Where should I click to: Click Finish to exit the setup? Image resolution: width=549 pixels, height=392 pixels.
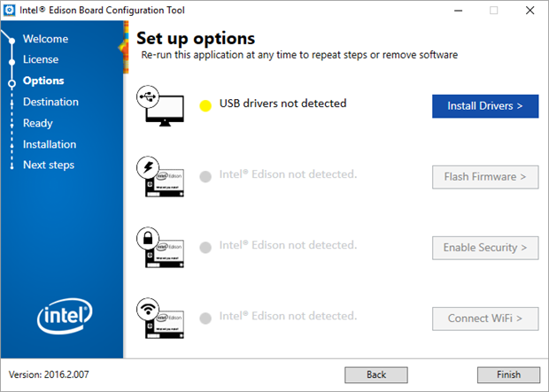508,374
